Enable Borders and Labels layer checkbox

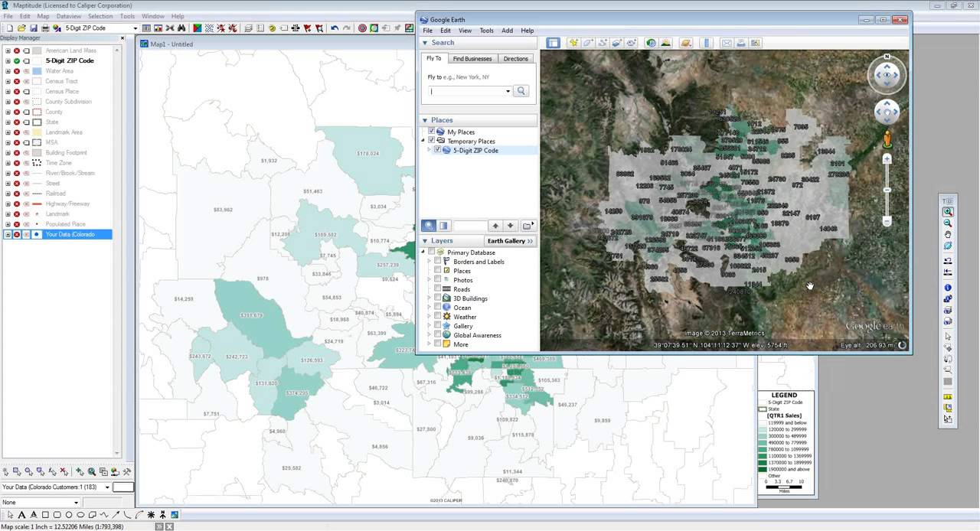click(438, 262)
